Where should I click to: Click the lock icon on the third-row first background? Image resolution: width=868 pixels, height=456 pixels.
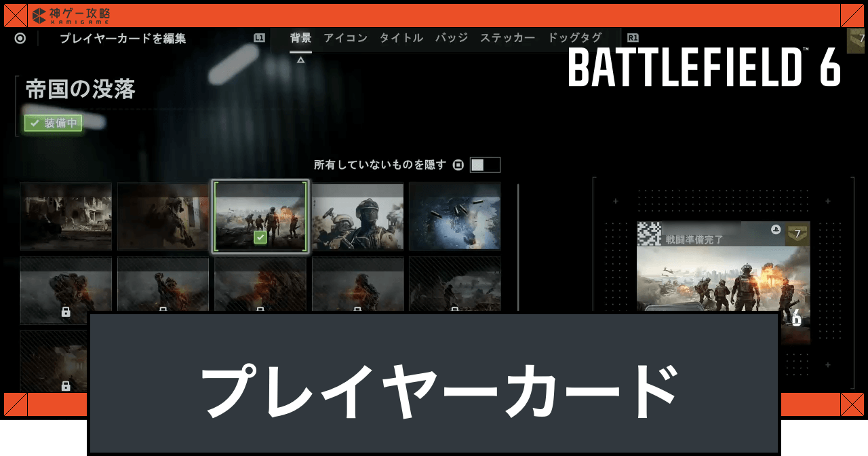pyautogui.click(x=66, y=385)
